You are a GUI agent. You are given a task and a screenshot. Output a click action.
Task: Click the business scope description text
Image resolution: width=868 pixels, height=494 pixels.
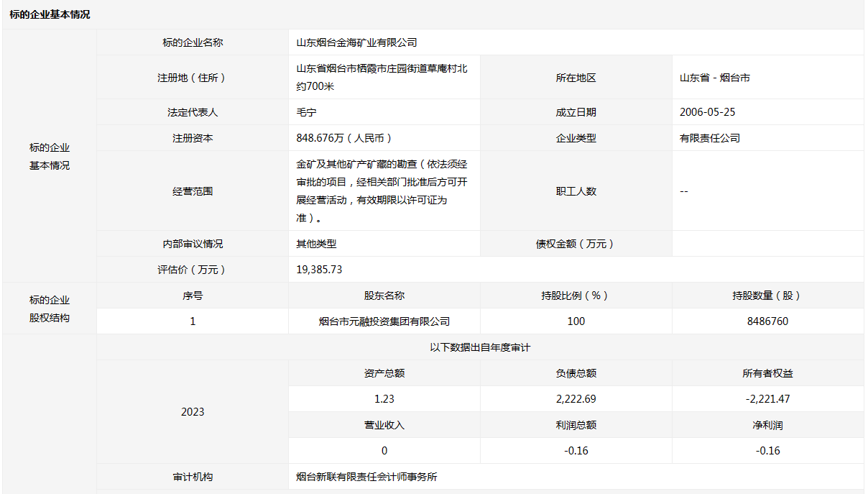click(x=382, y=191)
